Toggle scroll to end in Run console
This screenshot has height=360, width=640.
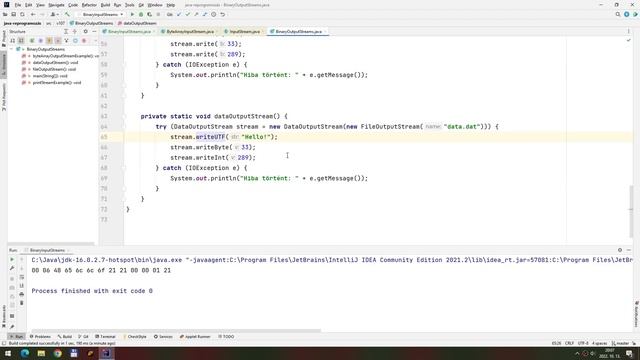tap(22, 286)
